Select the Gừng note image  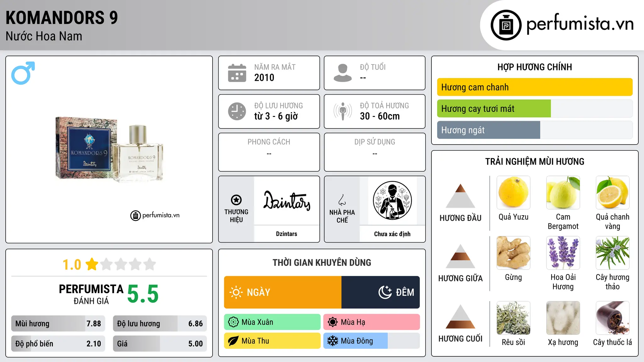point(514,253)
